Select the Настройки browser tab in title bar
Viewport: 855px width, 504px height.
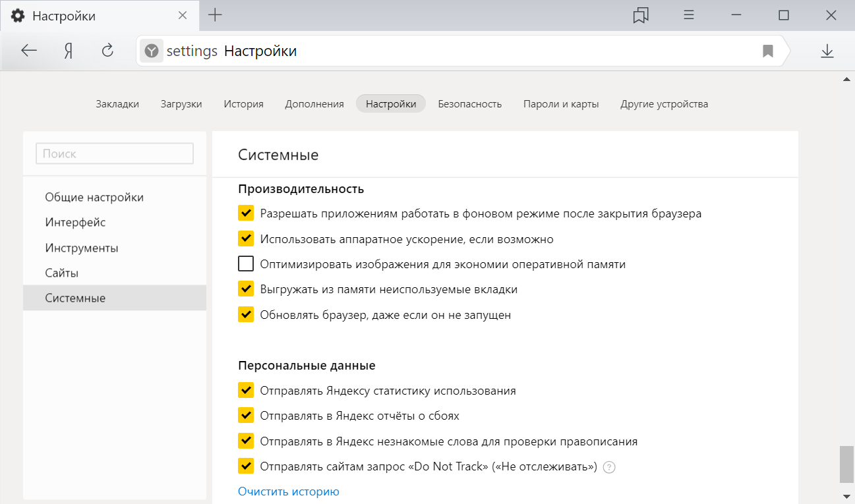tap(99, 16)
